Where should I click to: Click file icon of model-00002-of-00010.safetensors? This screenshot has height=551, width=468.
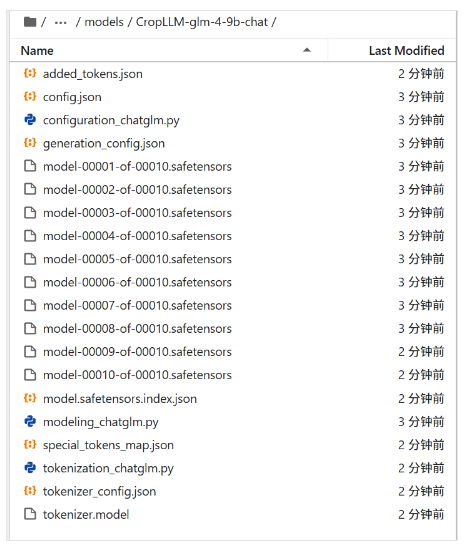click(x=30, y=189)
